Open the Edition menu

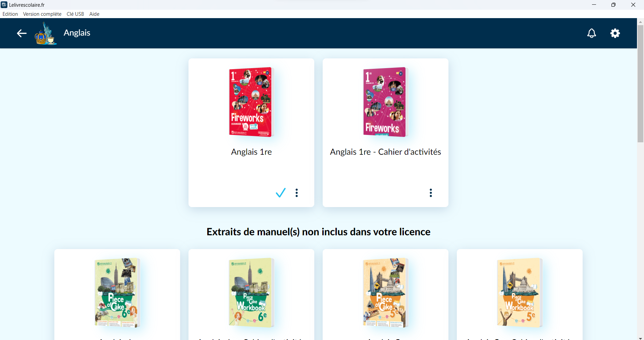[x=10, y=14]
